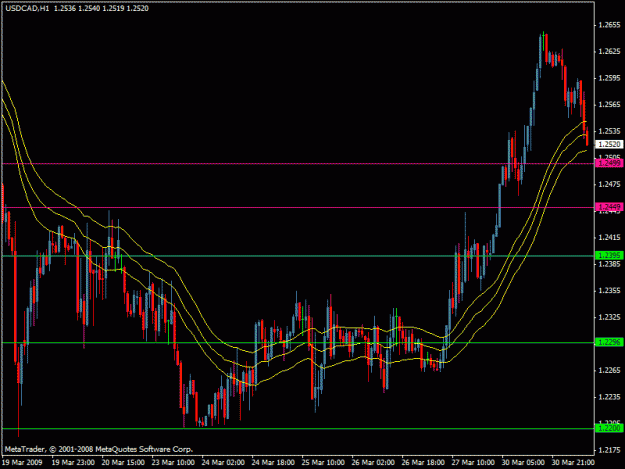625x469 pixels.
Task: Click the 19 Mar 23:00 time label
Action: (73, 462)
